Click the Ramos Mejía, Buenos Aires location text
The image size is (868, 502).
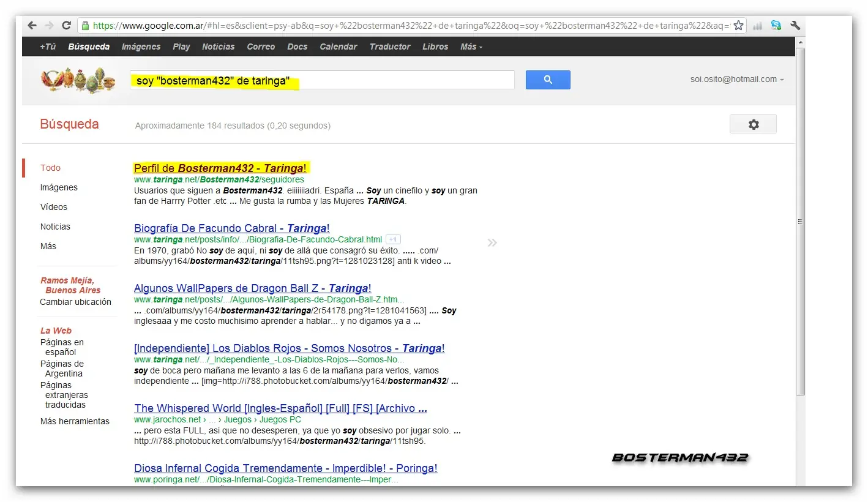tap(70, 285)
